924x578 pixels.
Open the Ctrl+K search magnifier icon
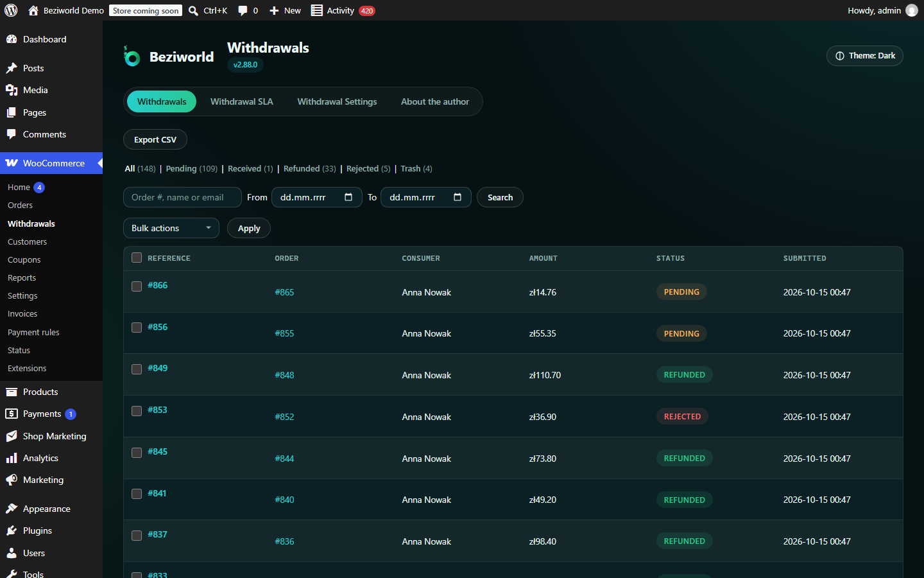point(193,10)
